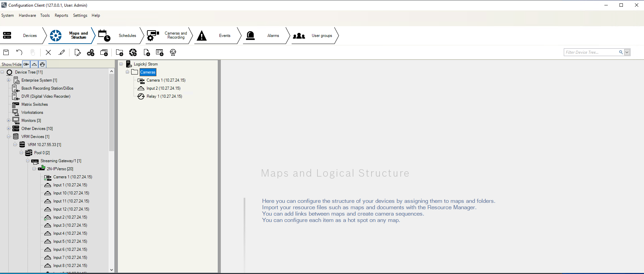The image size is (644, 274).
Task: Collapse the VRM Devices tree node
Action: click(x=9, y=137)
